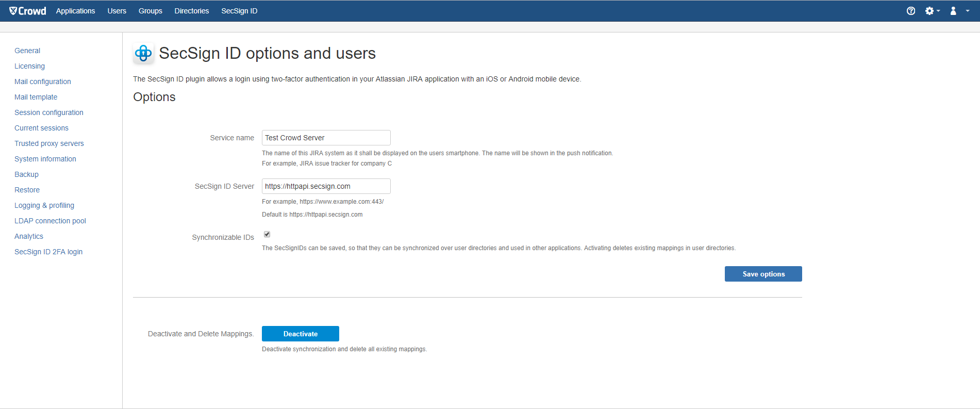Go to Session configuration settings

coord(49,112)
